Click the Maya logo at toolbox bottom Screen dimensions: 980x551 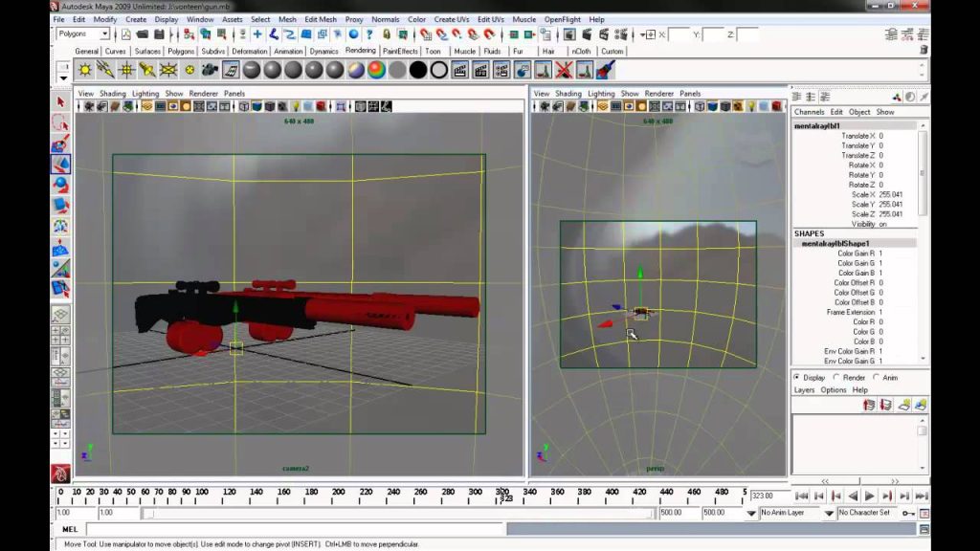click(60, 474)
